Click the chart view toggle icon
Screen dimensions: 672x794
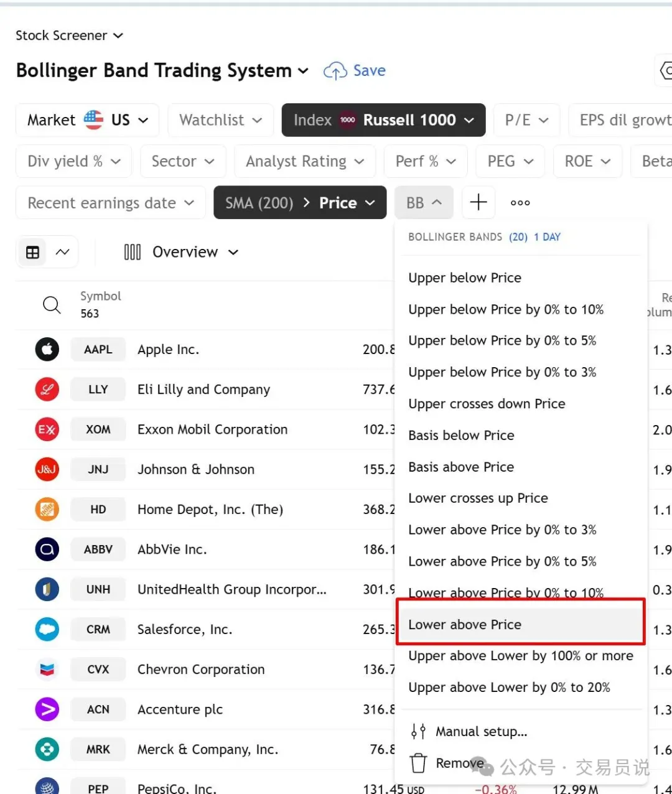click(x=62, y=252)
